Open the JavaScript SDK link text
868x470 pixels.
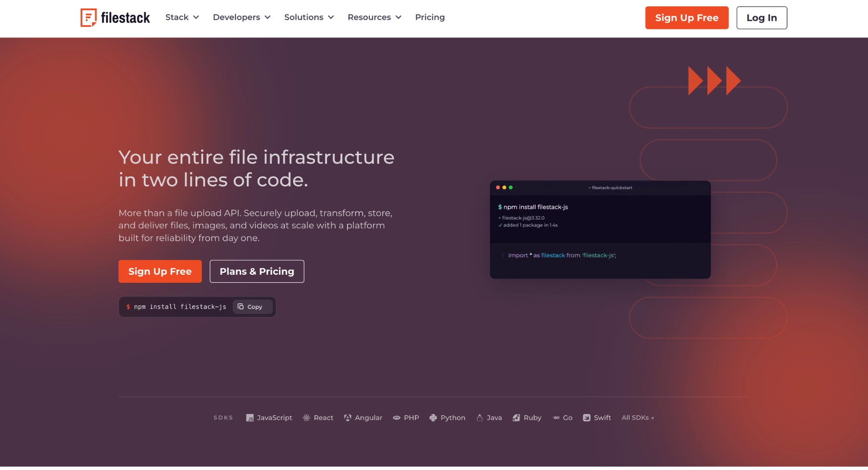274,418
